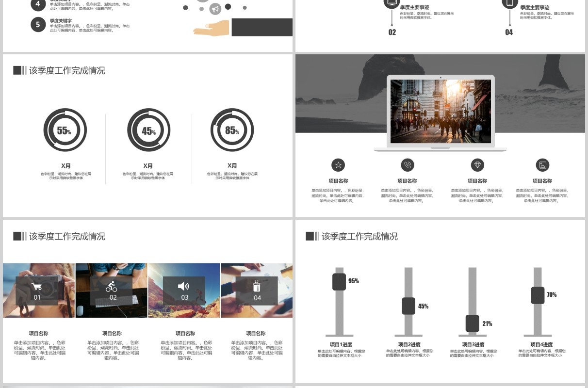This screenshot has height=388, width=588.
Task: Click the donut slide title 该季度工作完成情况
Action: tap(67, 70)
